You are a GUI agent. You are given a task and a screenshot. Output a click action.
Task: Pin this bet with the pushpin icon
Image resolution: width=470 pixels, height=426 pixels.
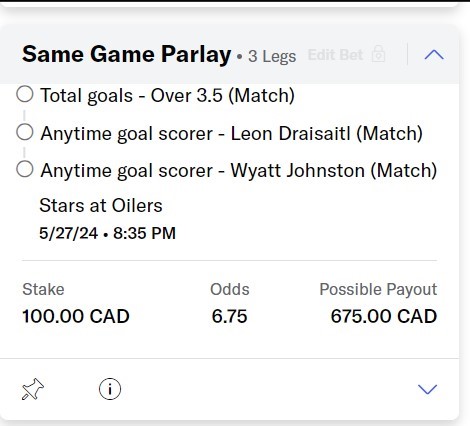pyautogui.click(x=33, y=389)
